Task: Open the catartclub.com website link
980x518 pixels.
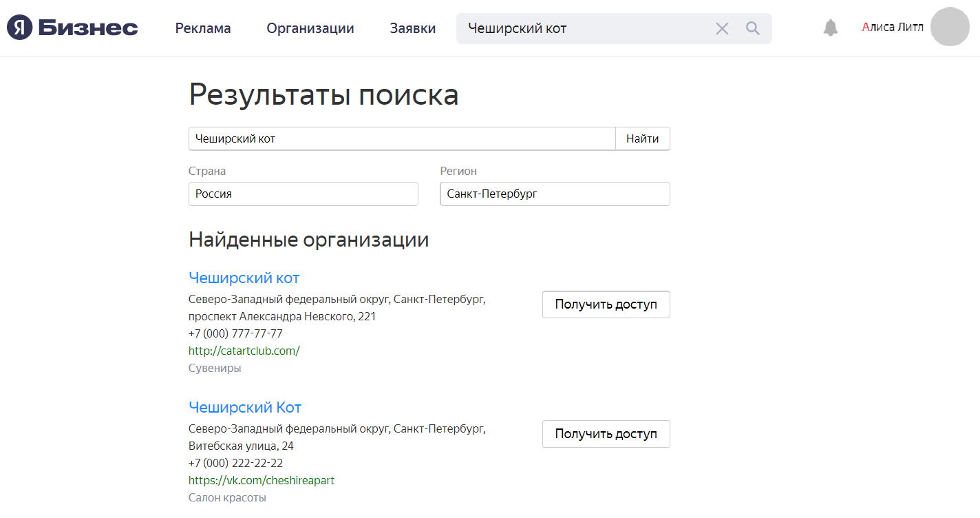Action: [x=244, y=351]
